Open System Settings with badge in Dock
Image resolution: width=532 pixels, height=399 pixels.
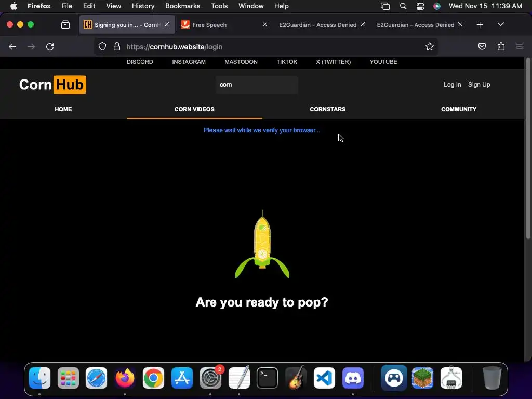pyautogui.click(x=210, y=378)
